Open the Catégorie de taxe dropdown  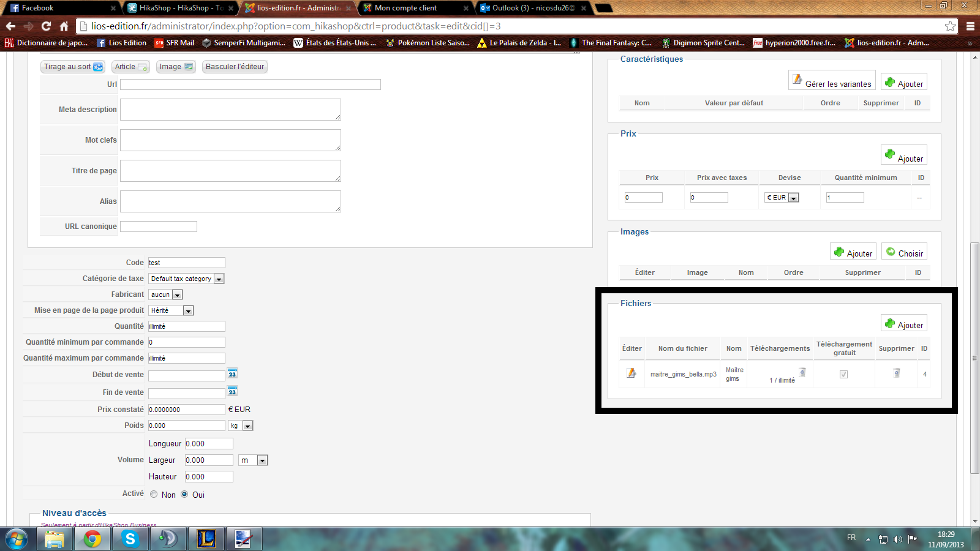pos(187,279)
